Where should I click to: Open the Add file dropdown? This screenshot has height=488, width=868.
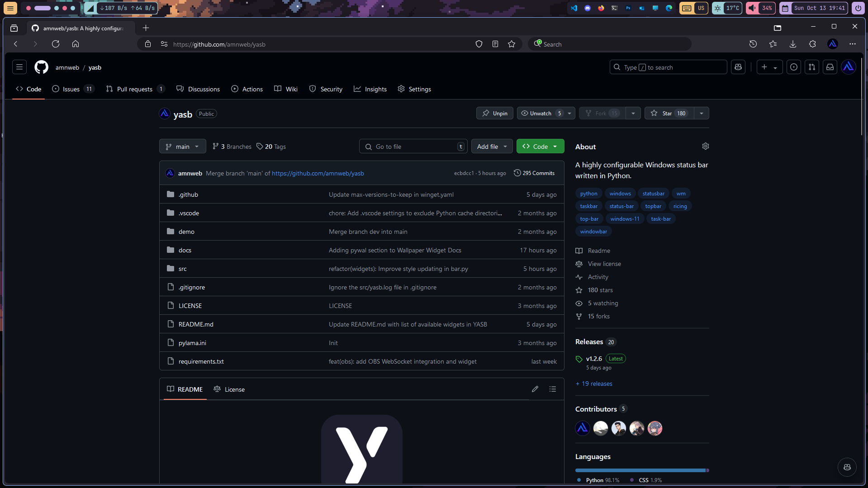pos(492,147)
